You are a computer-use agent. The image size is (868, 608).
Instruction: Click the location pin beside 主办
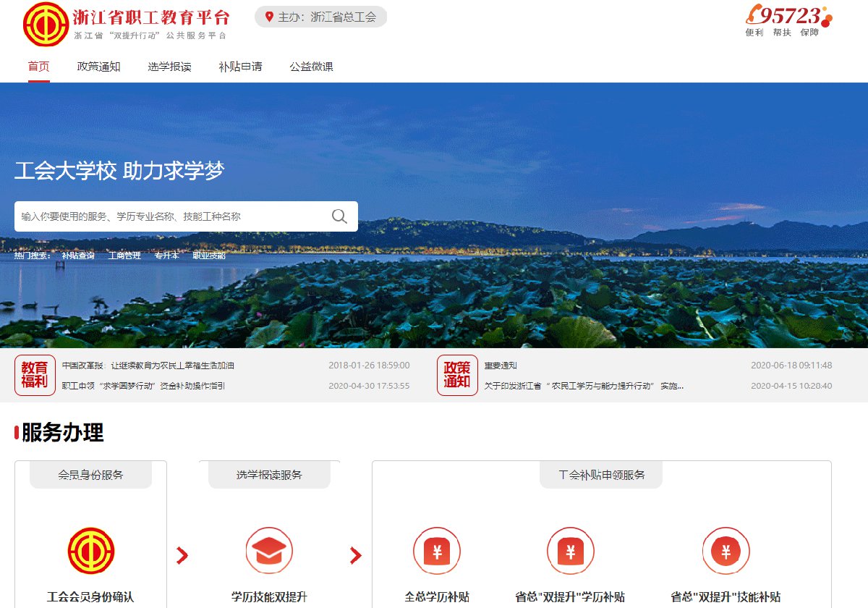click(269, 17)
